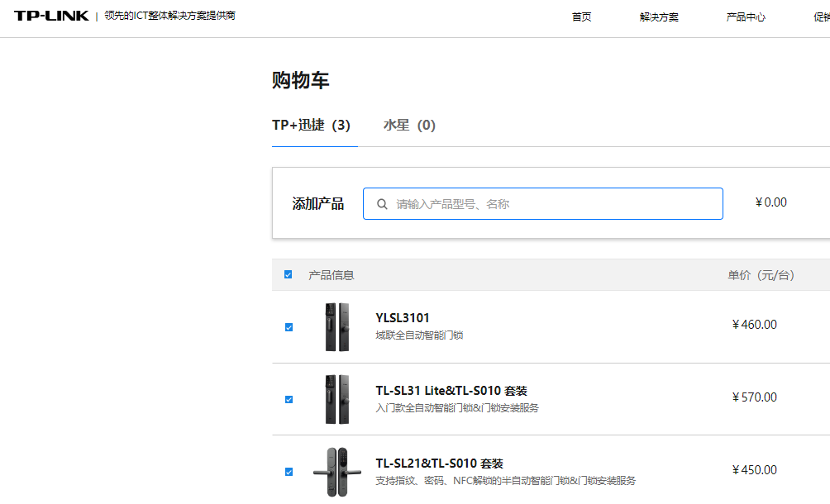
Task: Click the 领先的ICT整体解决方案提供商 slogan
Action: coord(170,16)
